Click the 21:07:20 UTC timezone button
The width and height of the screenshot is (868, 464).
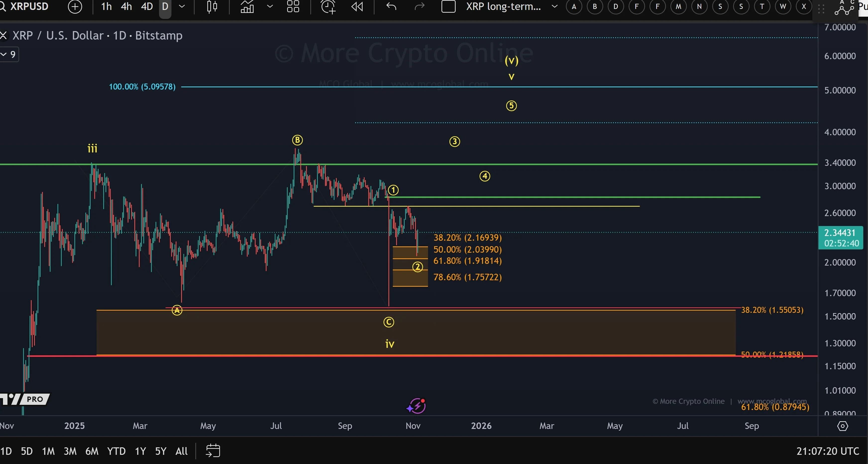(x=828, y=451)
